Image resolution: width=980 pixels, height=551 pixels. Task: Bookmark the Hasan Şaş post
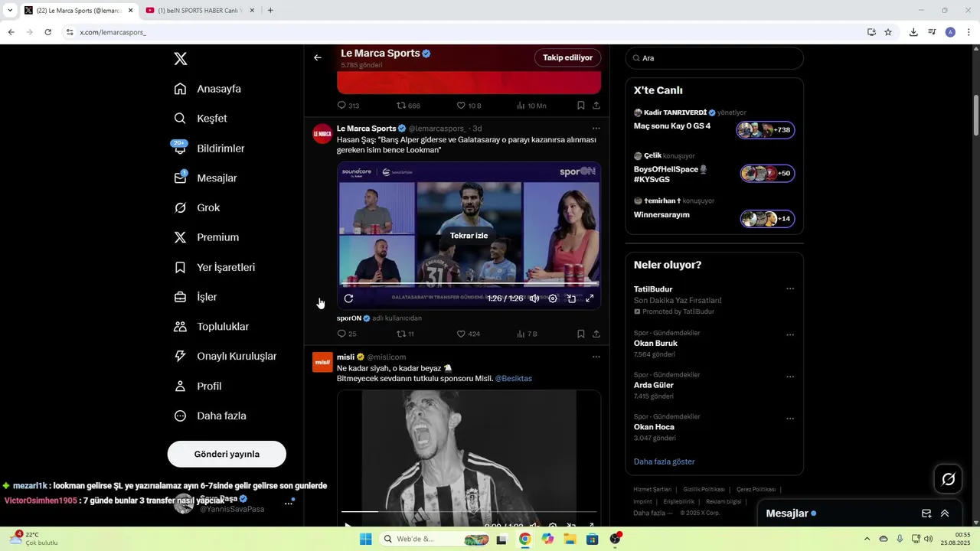[581, 334]
